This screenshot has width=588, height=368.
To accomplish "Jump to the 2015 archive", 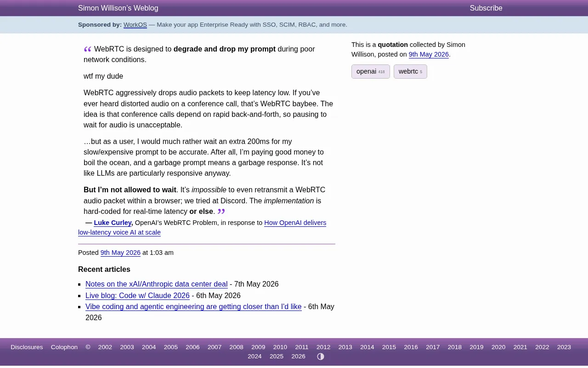I will tap(389, 347).
